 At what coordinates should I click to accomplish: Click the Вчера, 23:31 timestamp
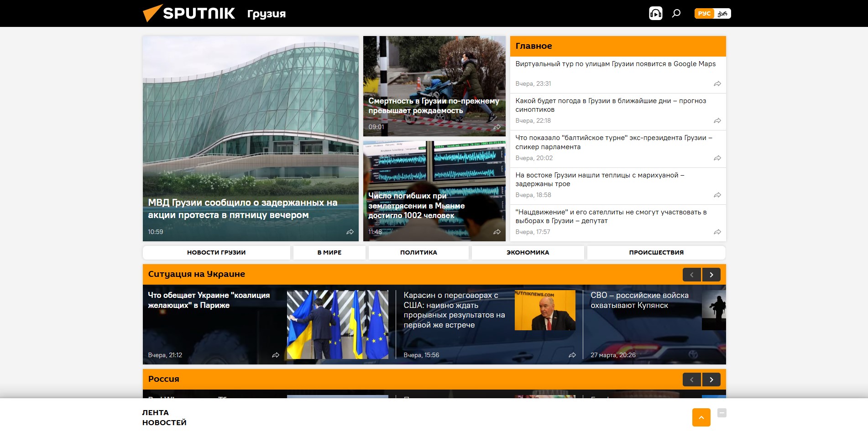533,84
